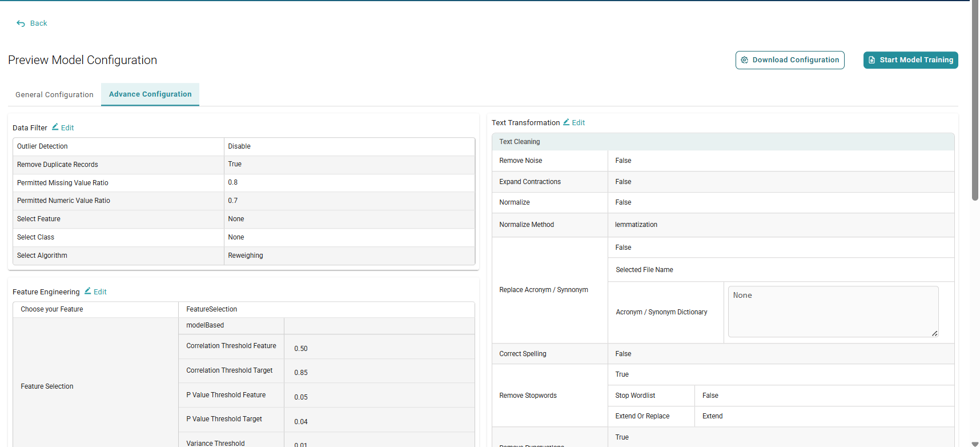Click the 'Reweighing' algorithm value
The image size is (980, 447).
pyautogui.click(x=246, y=256)
